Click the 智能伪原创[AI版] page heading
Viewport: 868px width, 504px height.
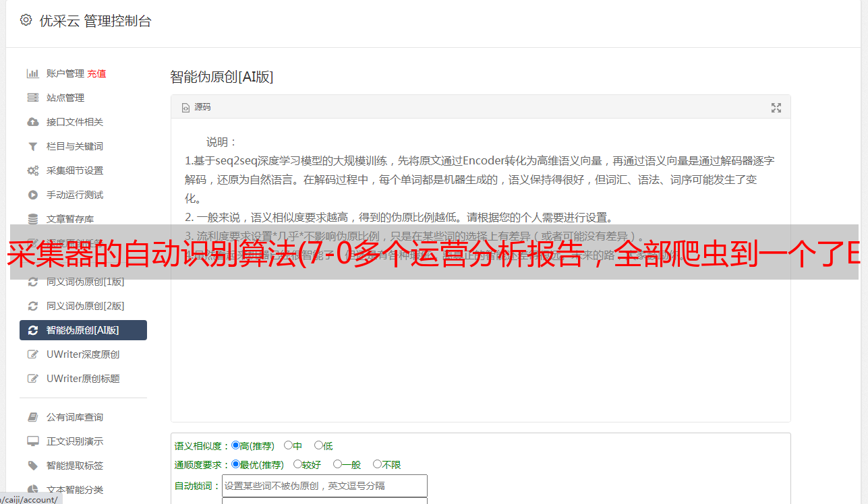tap(222, 77)
